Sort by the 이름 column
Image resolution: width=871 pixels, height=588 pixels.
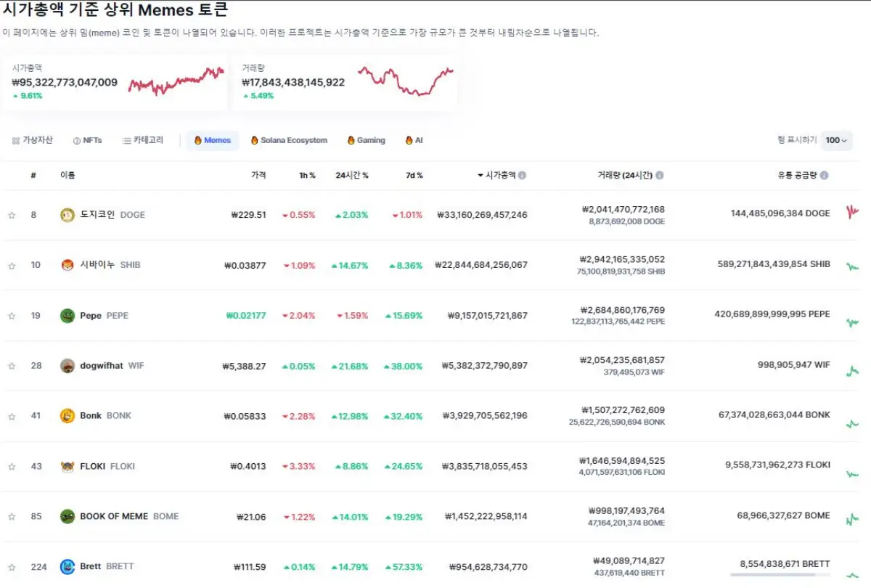pos(68,176)
